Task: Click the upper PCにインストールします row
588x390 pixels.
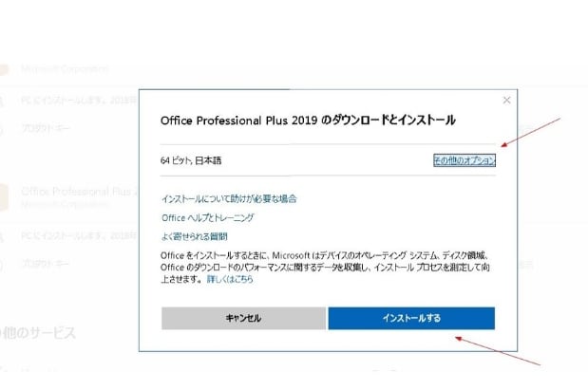Action: (80, 100)
